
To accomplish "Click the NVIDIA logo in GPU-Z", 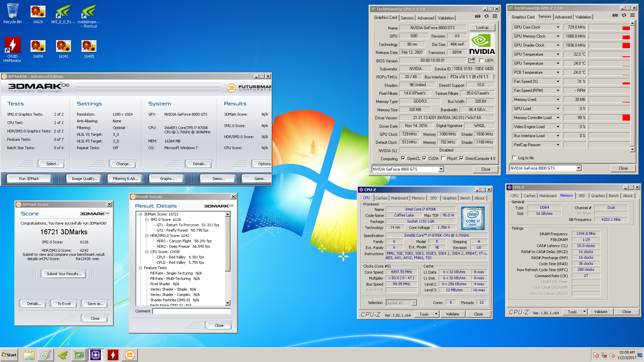I will tap(482, 44).
